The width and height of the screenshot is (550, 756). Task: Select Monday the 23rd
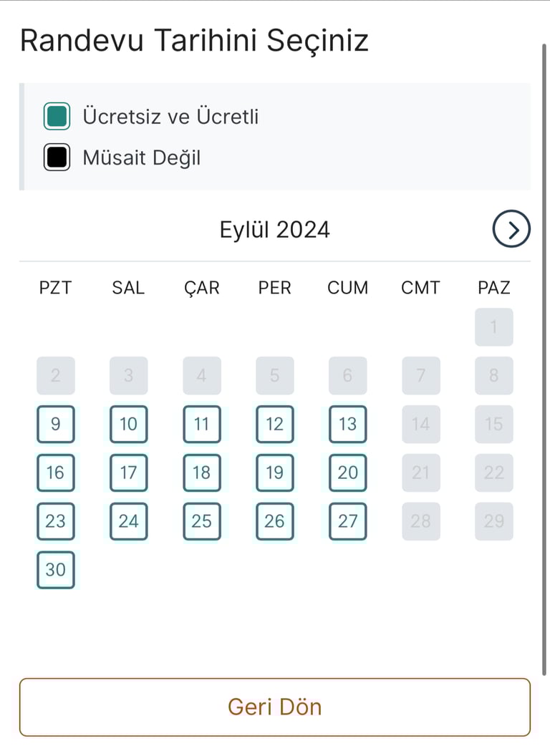coord(56,521)
